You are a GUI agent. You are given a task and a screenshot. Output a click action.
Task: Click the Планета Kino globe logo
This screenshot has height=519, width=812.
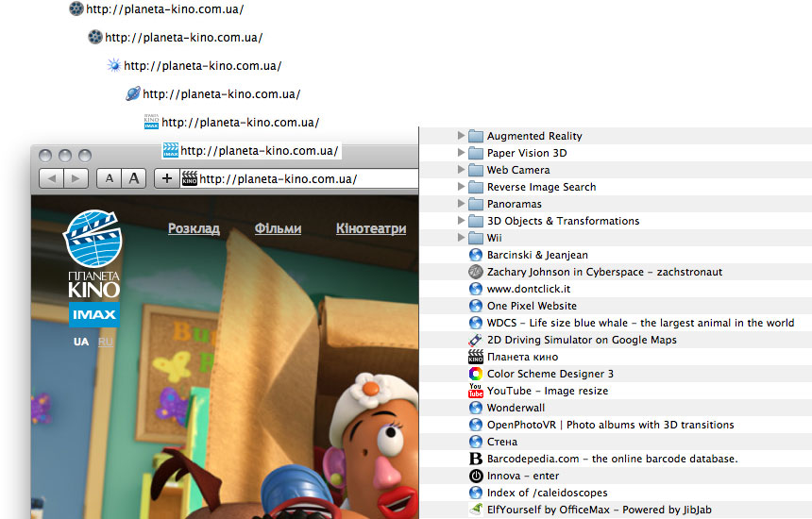click(x=93, y=238)
